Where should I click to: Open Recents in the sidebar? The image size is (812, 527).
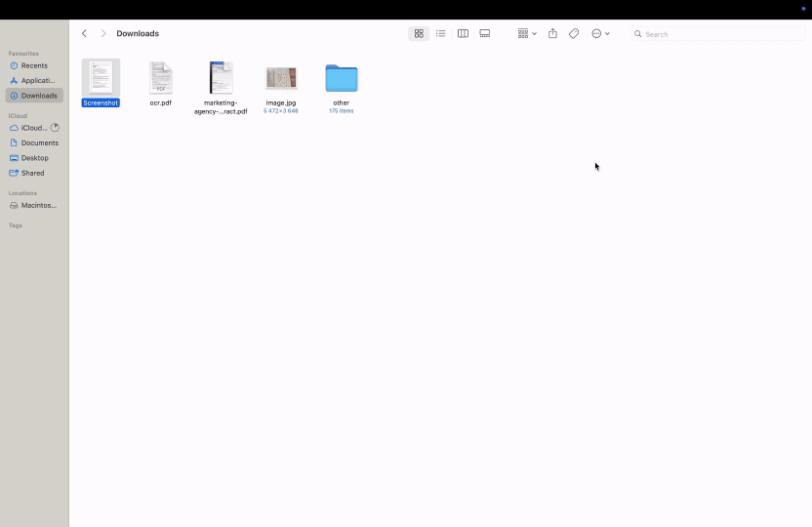(34, 65)
